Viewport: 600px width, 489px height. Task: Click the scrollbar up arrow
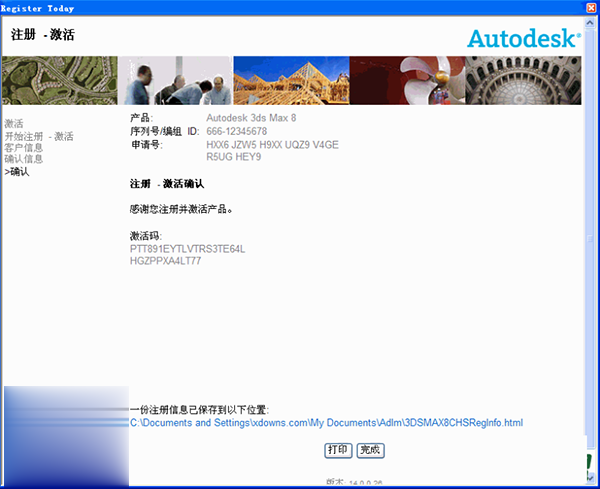coord(590,23)
